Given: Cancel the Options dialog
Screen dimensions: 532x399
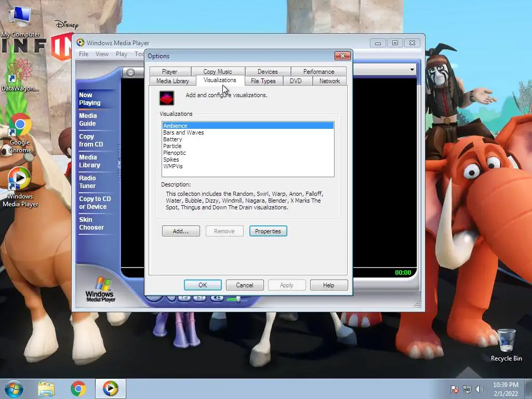Looking at the screenshot, I should click(245, 285).
